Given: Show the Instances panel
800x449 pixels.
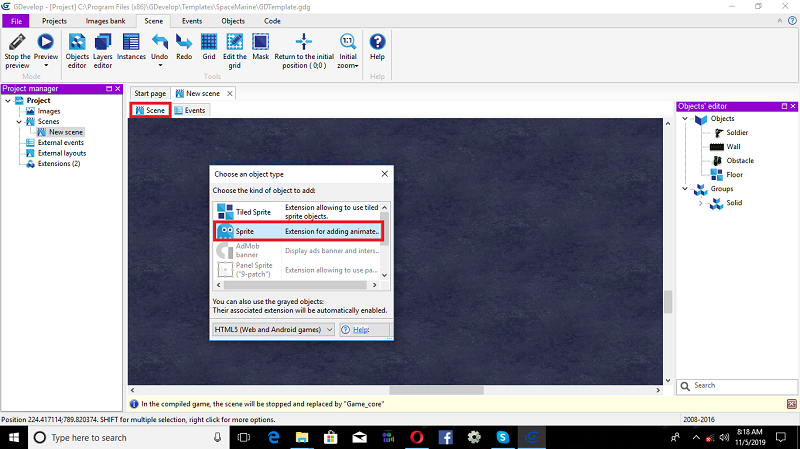Looking at the screenshot, I should [131, 47].
